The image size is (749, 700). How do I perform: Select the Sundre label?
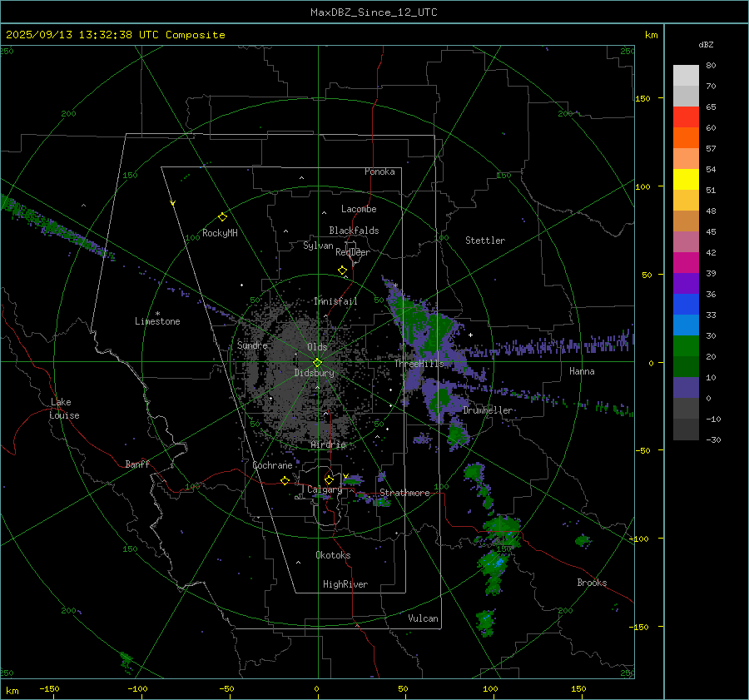(252, 345)
